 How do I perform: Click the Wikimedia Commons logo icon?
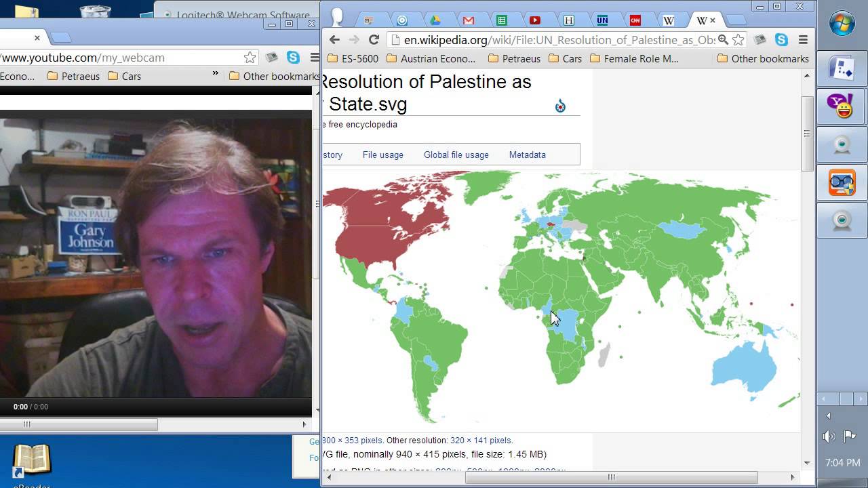(560, 106)
